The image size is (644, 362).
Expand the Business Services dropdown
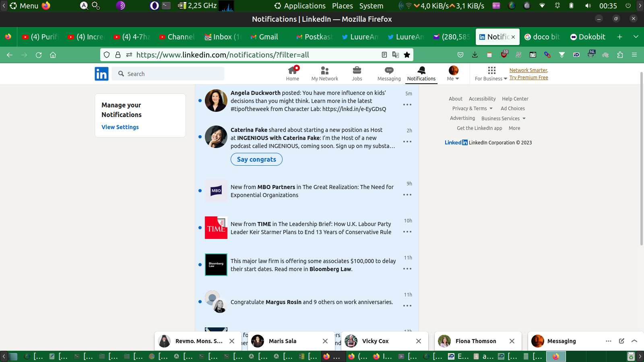pyautogui.click(x=504, y=119)
